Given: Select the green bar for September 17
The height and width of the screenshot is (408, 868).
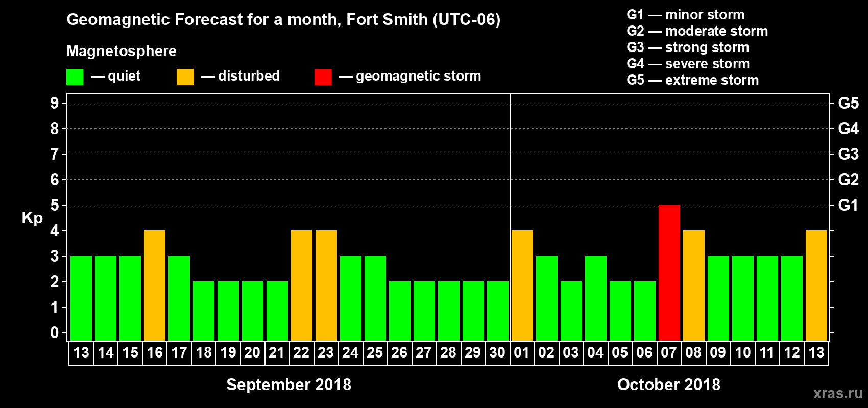Looking at the screenshot, I should 179,298.
